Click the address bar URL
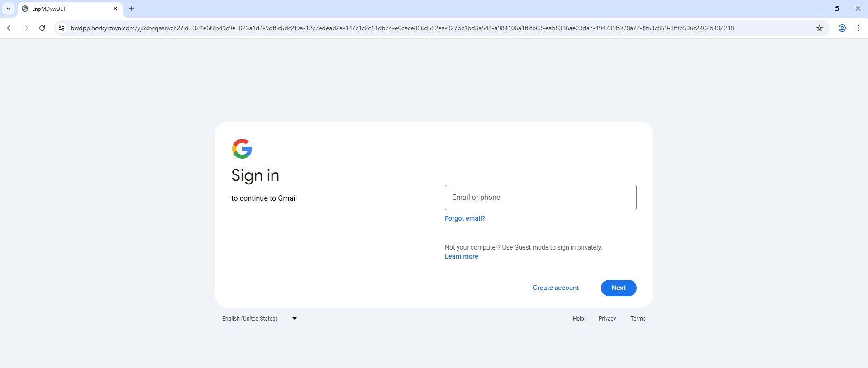Image resolution: width=868 pixels, height=368 pixels. point(402,28)
